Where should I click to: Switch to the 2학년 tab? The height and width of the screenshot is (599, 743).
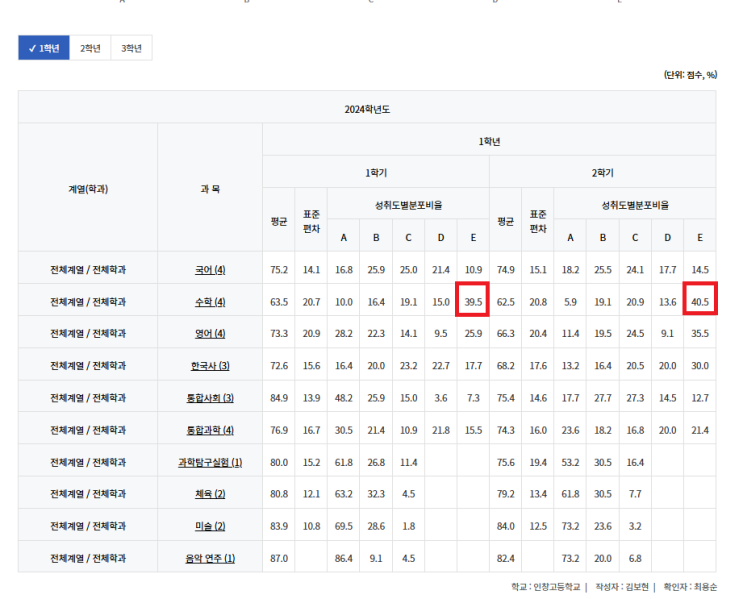point(90,48)
